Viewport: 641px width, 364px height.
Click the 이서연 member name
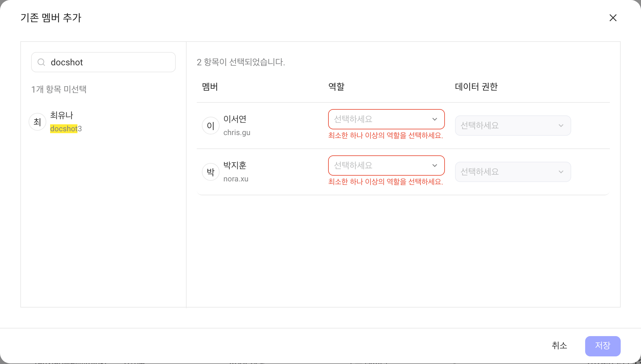point(235,119)
